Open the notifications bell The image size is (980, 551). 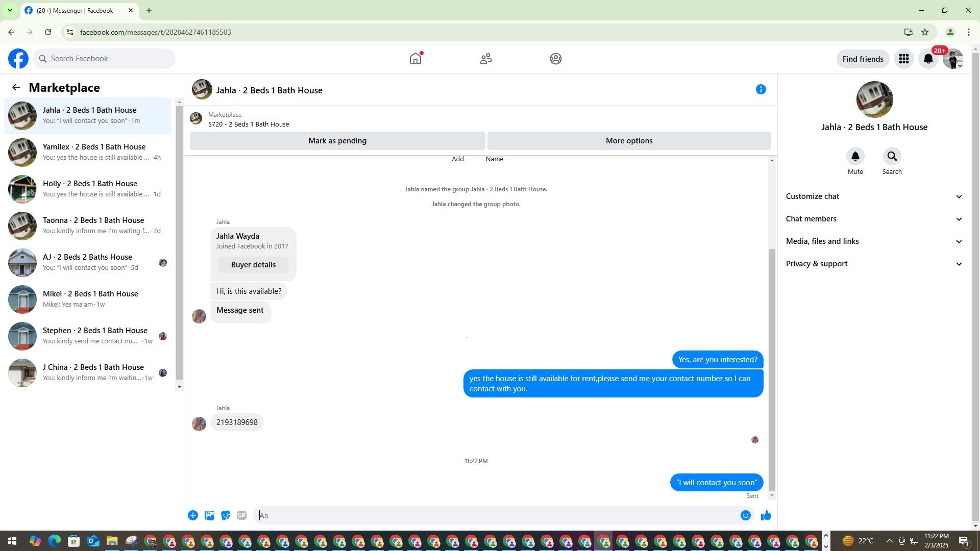coord(928,59)
